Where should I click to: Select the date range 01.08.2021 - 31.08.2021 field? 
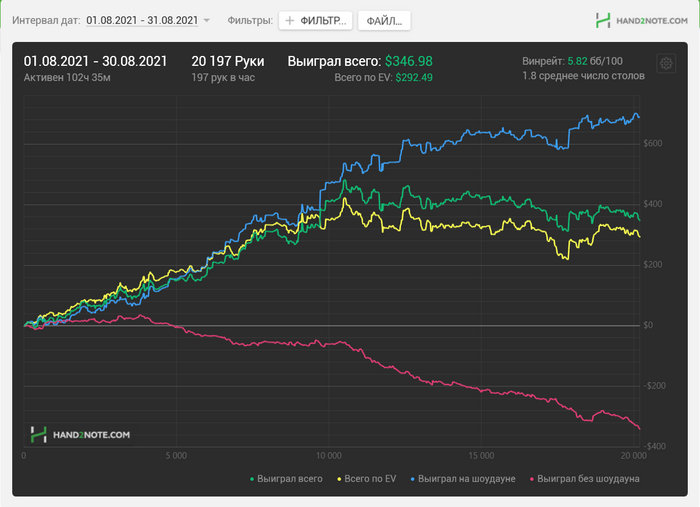pyautogui.click(x=142, y=21)
